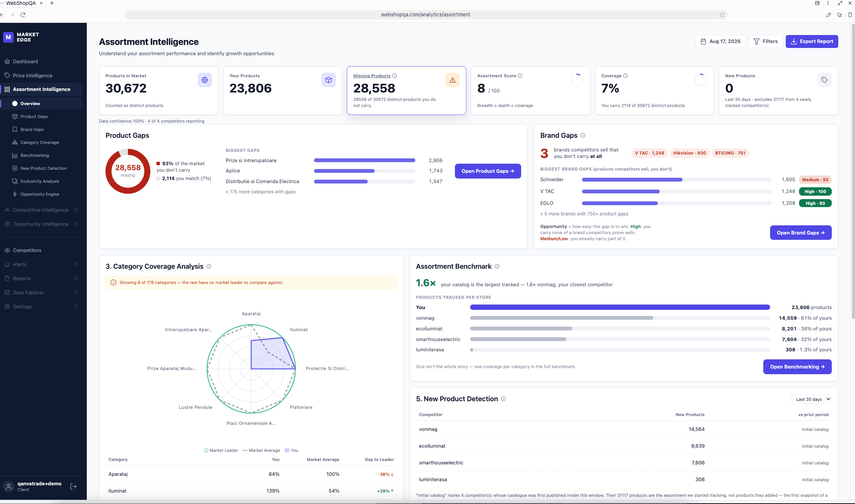Click Open Product Gaps button

488,171
